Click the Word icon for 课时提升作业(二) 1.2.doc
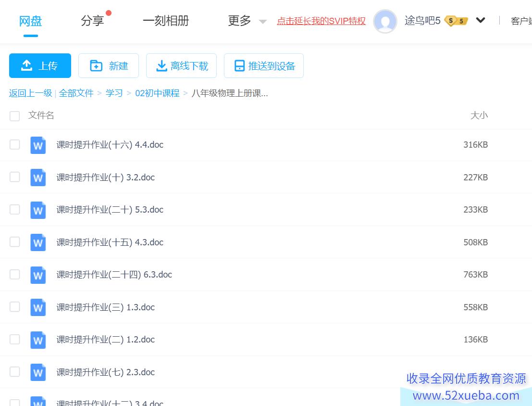 (38, 340)
